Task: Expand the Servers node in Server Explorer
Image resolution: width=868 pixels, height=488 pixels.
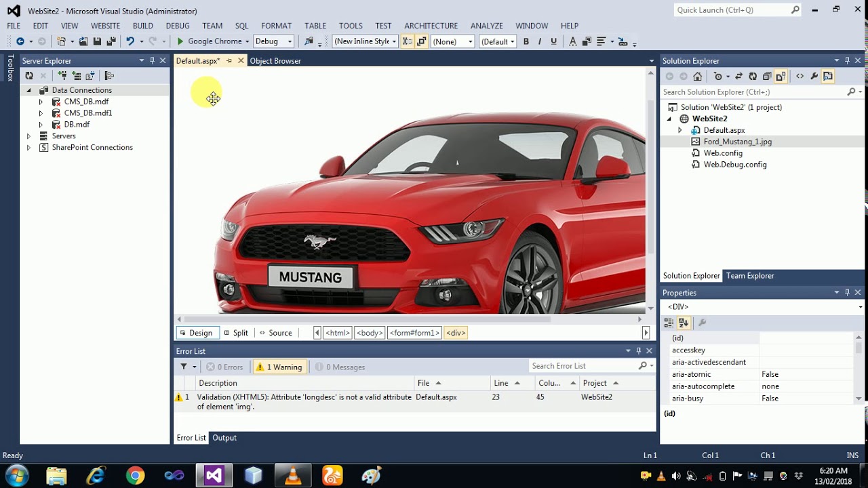Action: click(x=28, y=136)
